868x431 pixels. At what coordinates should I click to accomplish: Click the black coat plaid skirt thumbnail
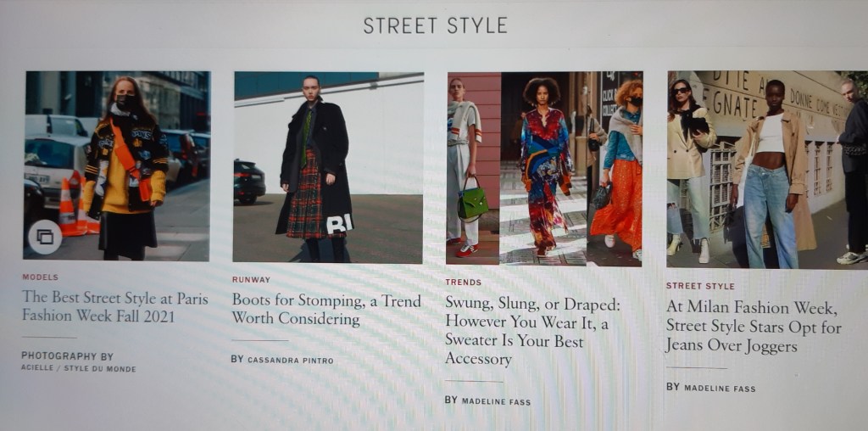click(x=328, y=167)
